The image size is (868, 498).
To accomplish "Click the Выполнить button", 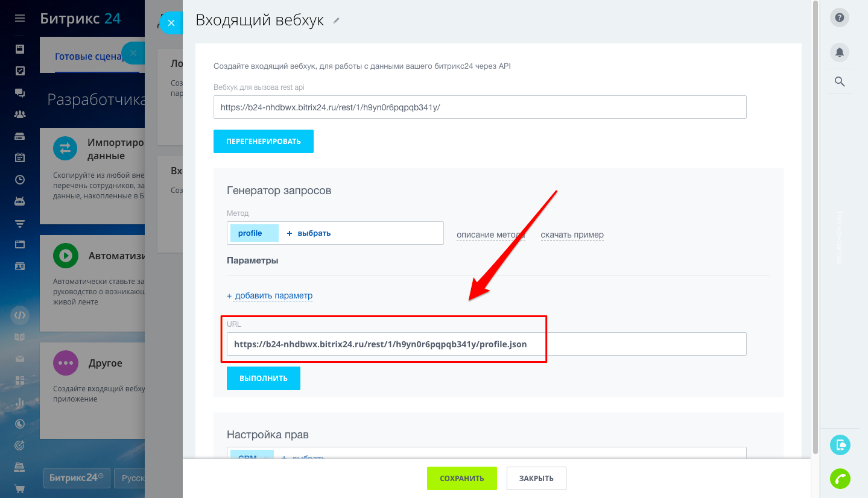I will (x=264, y=378).
